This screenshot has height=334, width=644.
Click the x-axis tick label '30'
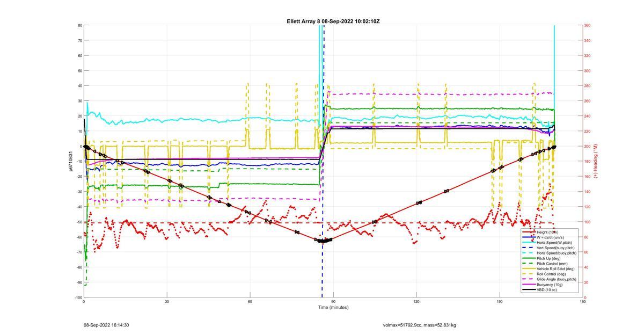167,302
